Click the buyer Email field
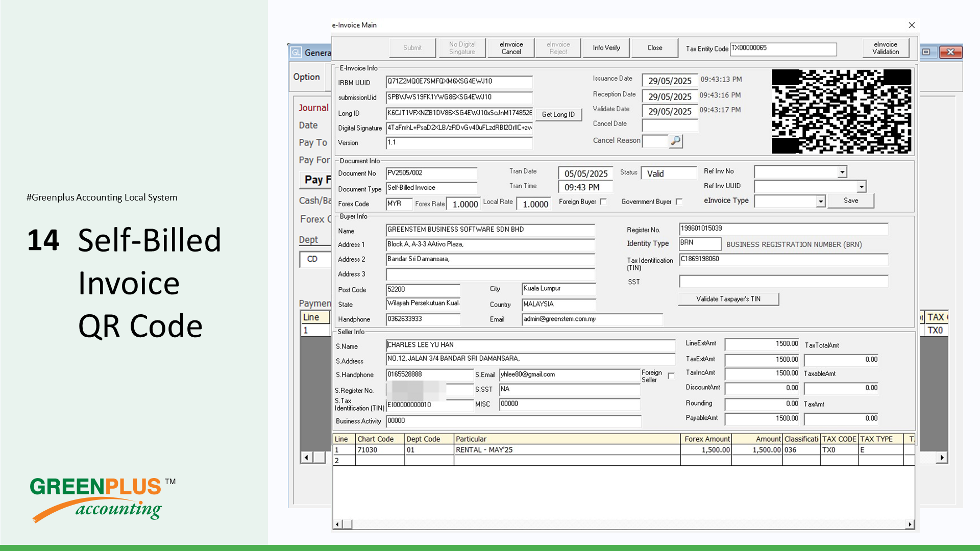This screenshot has height=551, width=980. click(x=592, y=319)
